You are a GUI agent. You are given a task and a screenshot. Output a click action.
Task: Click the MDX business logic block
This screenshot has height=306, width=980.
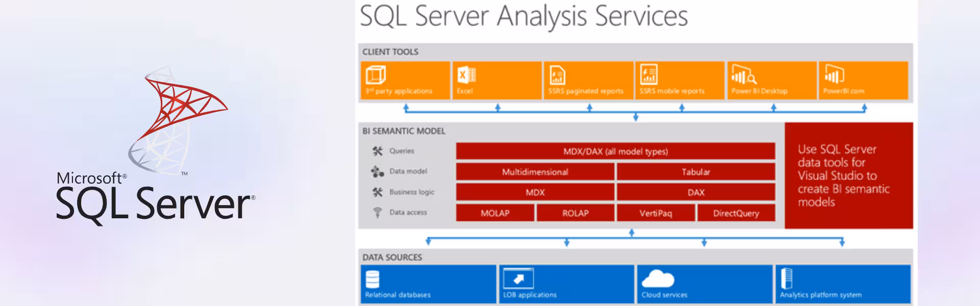(535, 192)
